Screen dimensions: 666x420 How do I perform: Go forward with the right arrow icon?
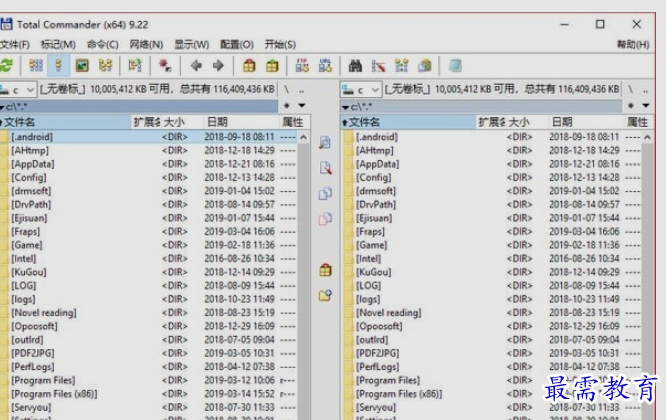tap(218, 65)
